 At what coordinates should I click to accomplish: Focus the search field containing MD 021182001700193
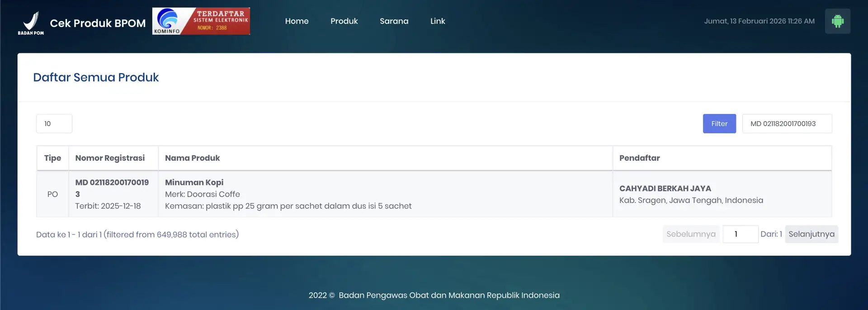coord(787,123)
